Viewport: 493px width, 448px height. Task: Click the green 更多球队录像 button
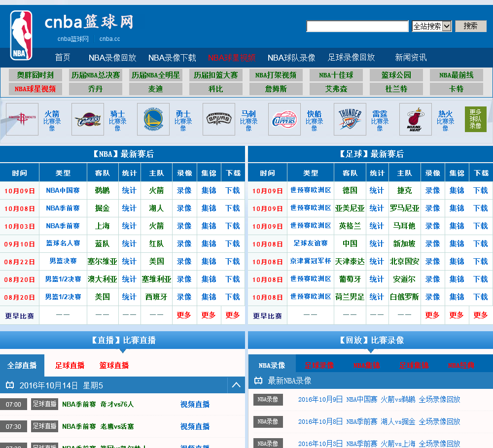(475, 119)
